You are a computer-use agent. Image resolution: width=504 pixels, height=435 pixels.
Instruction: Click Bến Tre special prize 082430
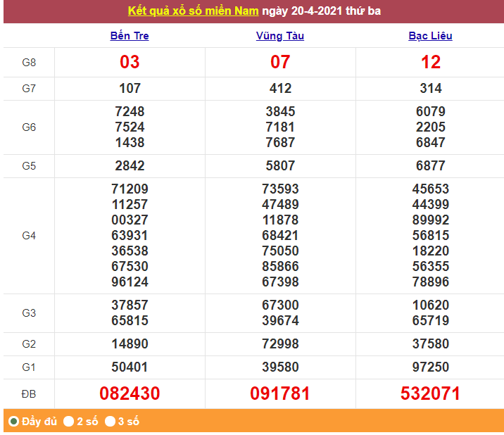(x=130, y=393)
